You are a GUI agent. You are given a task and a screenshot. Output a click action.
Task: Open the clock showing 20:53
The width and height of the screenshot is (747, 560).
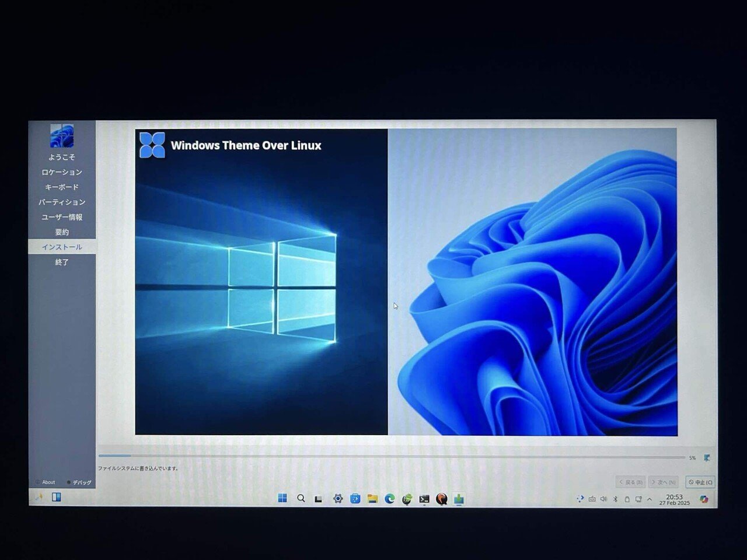tap(675, 499)
